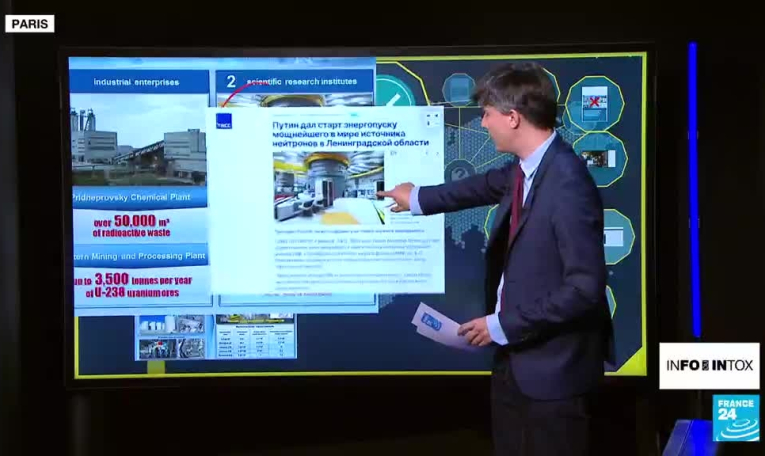Viewport: 765px width, 456px height.
Task: Click the reactor hall photo in the article
Action: (328, 187)
